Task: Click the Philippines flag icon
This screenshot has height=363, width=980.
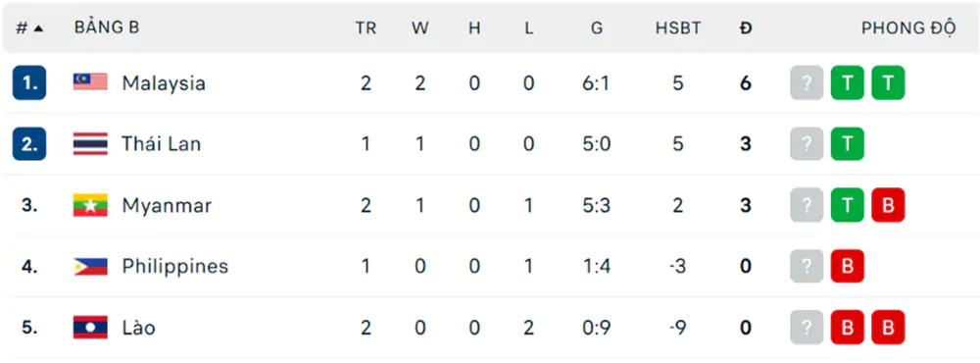Action: 90,266
